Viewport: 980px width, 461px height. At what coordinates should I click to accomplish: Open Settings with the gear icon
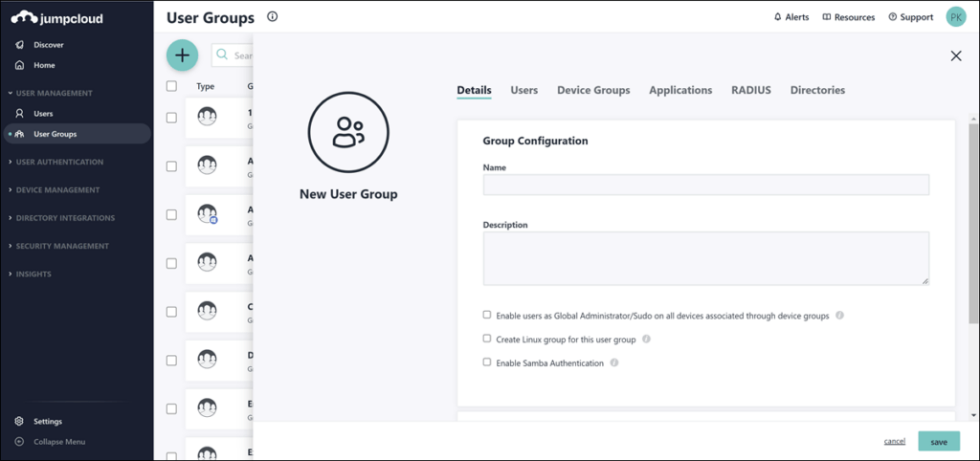pos(19,421)
